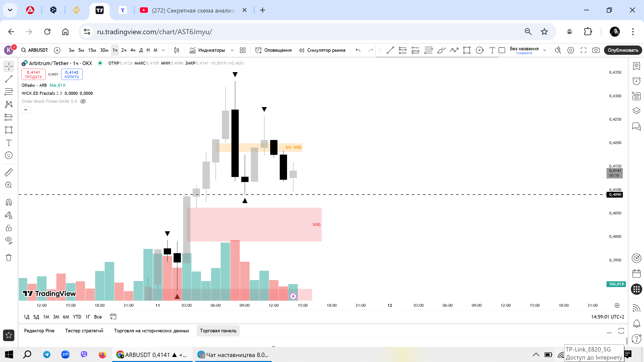Toggle lock all drawing tools

pos(9,228)
